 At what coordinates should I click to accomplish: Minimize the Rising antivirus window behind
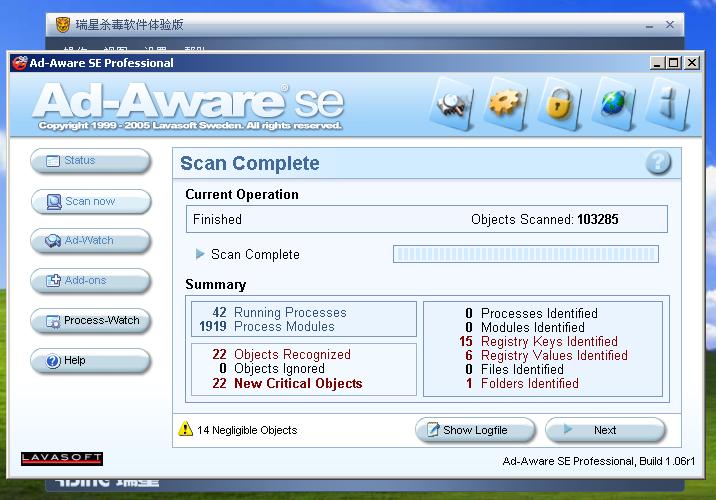point(649,25)
